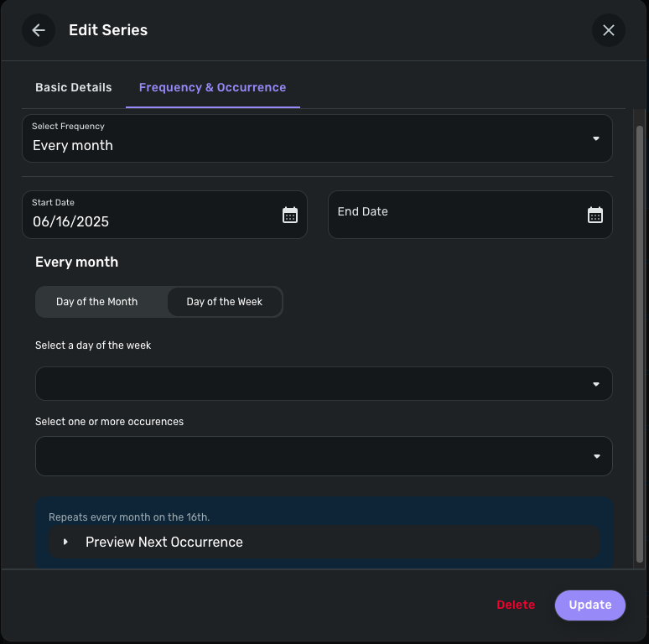Screen dimensions: 649x644
Task: Click into the Start Date field
Action: coord(151,221)
